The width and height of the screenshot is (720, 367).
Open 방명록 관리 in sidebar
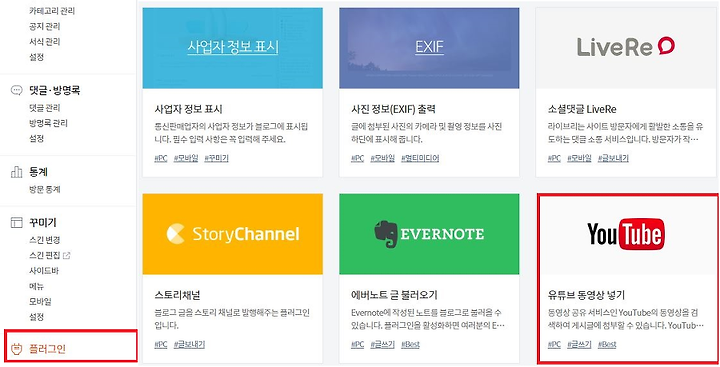[48, 123]
